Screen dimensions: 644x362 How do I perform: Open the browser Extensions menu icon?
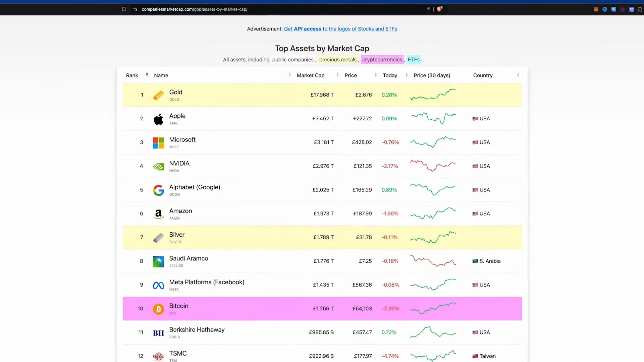click(640, 9)
